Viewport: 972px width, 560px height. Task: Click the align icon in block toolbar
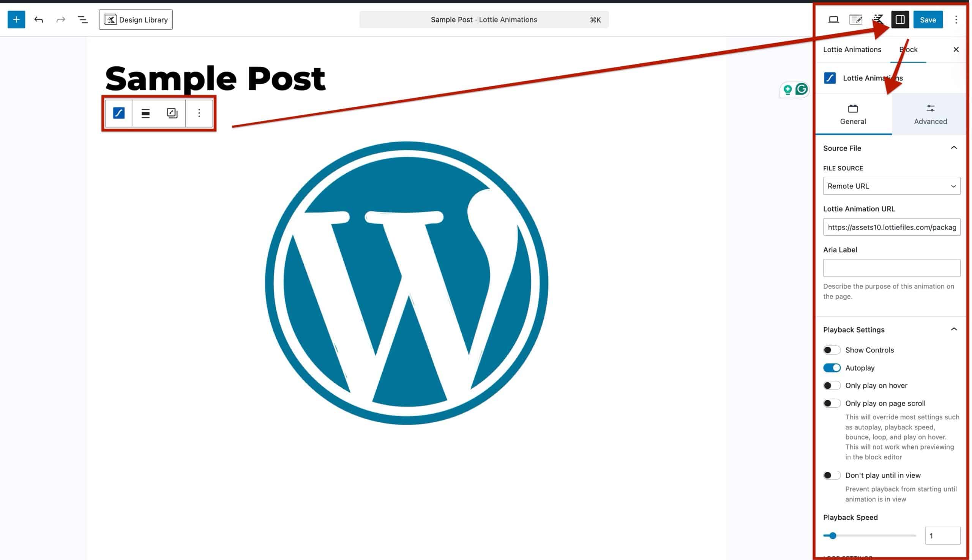(x=145, y=113)
